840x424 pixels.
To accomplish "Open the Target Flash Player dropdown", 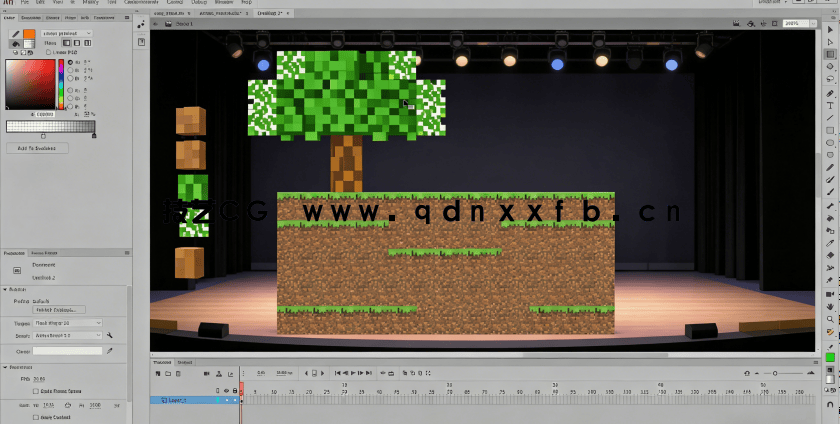I will click(68, 323).
